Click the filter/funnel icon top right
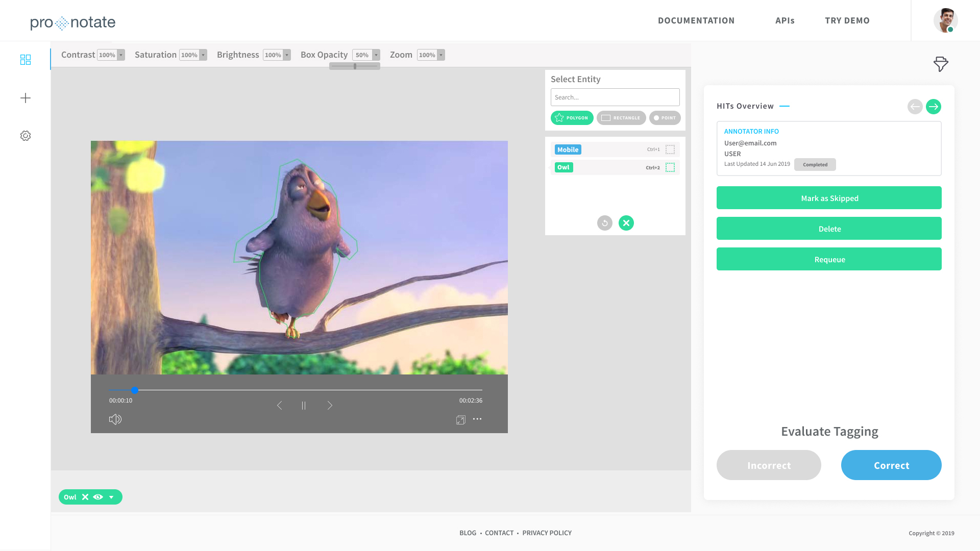This screenshot has height=551, width=980. (940, 64)
